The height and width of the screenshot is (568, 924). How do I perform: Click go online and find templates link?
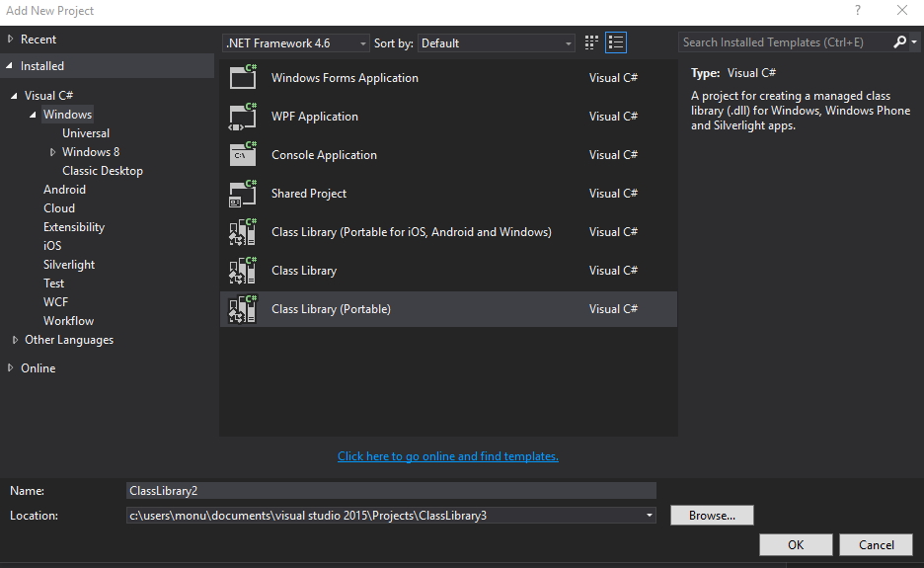(x=448, y=456)
